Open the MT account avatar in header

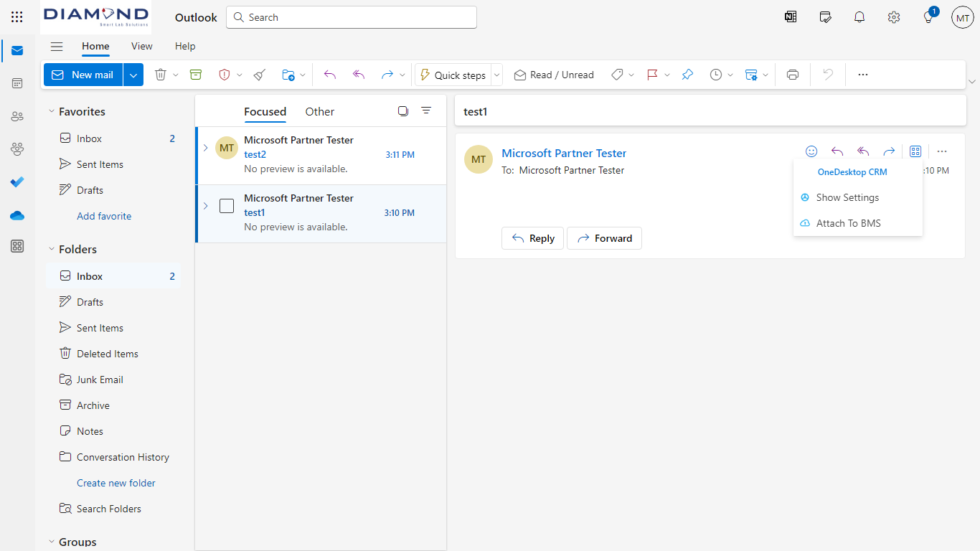coord(963,17)
